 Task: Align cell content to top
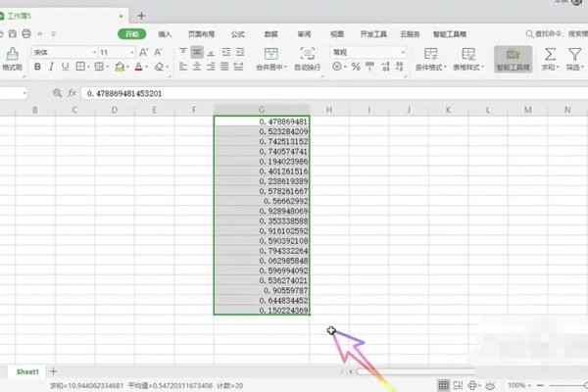point(183,52)
